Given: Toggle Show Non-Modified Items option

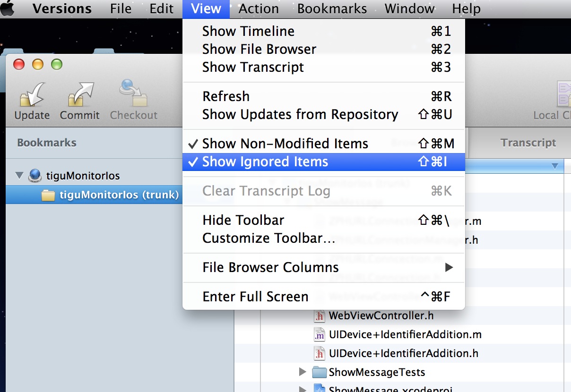Looking at the screenshot, I should (324, 144).
